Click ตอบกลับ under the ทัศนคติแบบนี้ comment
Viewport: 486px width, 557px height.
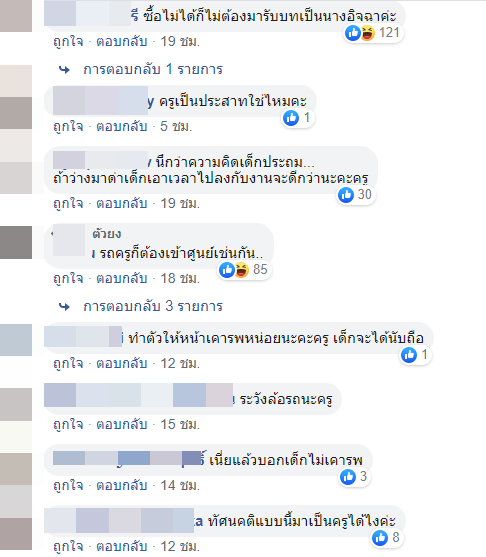[x=122, y=546]
